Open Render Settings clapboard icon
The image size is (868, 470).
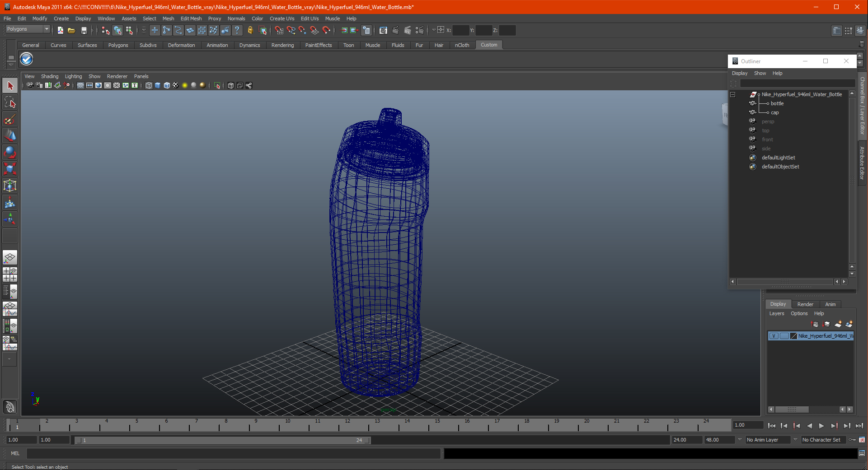click(x=419, y=30)
